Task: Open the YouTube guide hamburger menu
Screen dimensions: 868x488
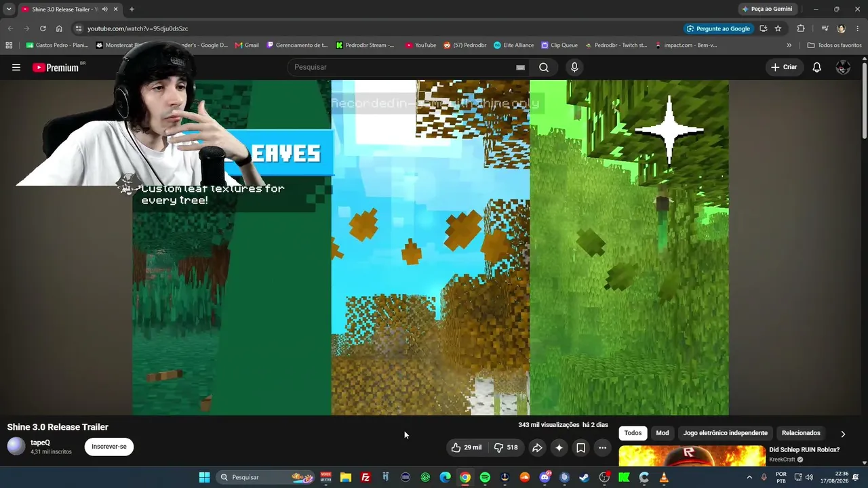Action: click(x=16, y=67)
